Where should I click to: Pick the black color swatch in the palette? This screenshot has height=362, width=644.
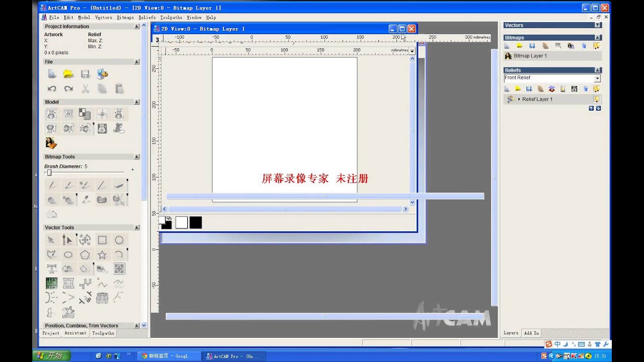(x=196, y=222)
